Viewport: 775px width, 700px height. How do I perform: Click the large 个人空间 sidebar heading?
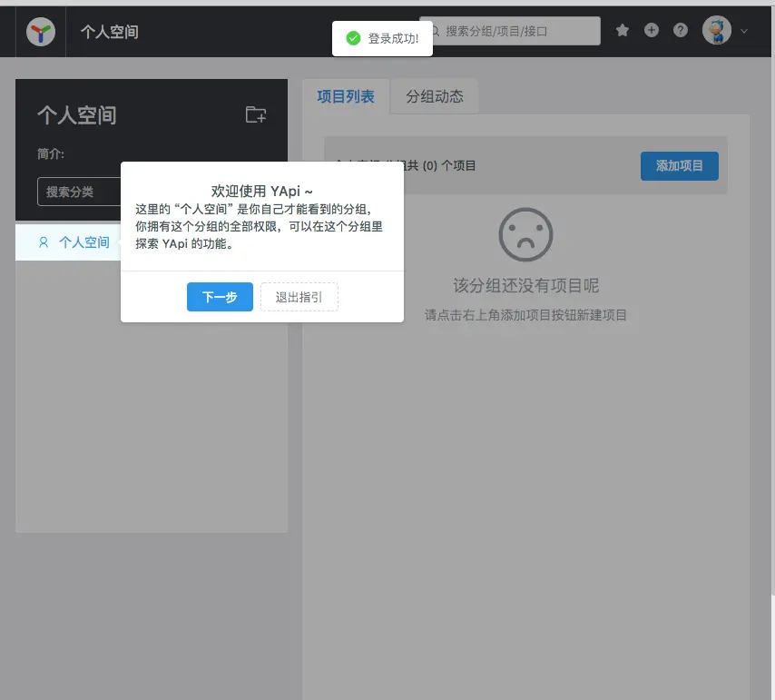pos(77,115)
